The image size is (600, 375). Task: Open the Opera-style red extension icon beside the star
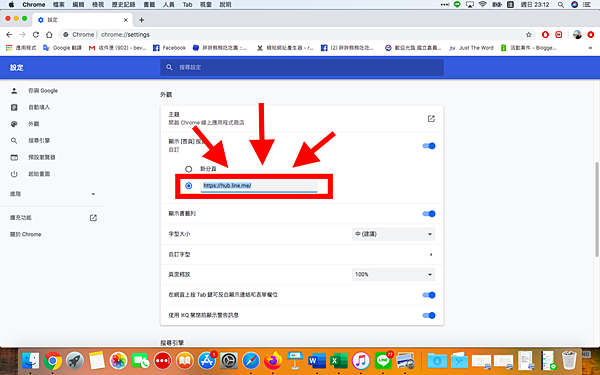pos(545,34)
